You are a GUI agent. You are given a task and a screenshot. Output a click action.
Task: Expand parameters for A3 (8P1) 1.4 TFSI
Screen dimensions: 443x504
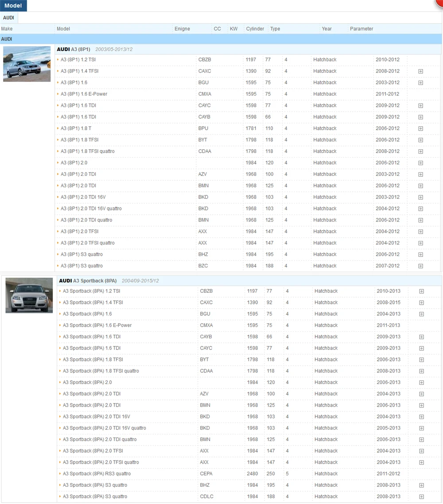420,71
